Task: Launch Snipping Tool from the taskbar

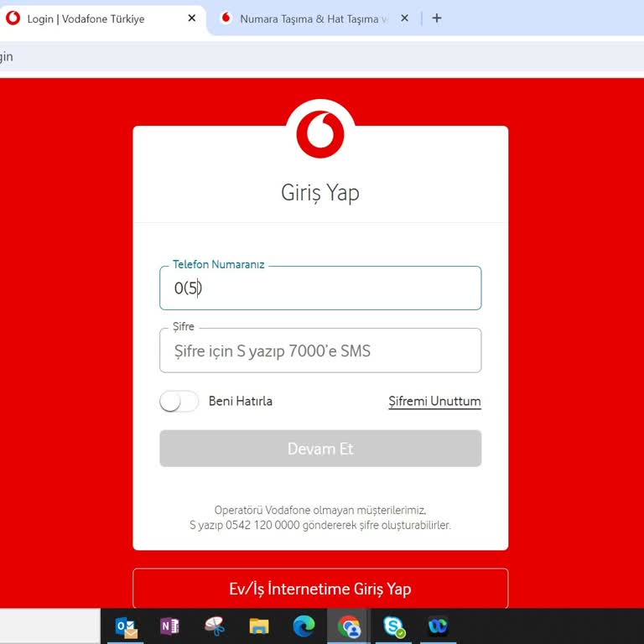Action: coord(214,626)
